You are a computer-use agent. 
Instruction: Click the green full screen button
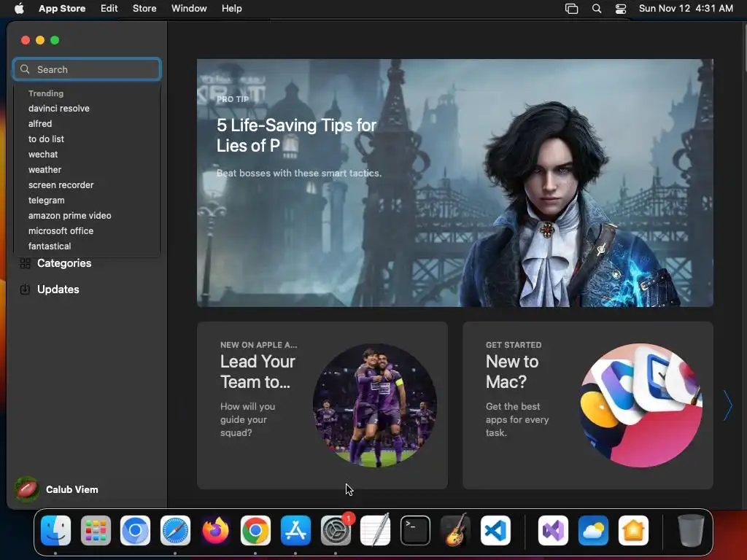[55, 41]
